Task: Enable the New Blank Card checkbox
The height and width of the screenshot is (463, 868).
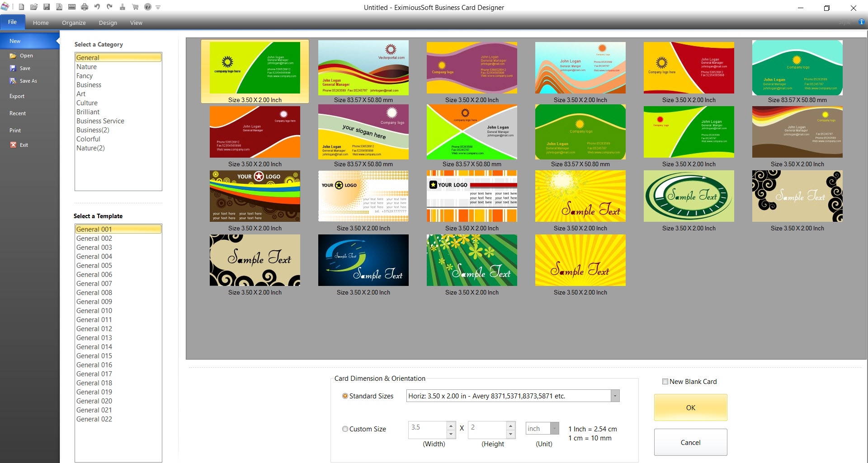Action: [x=665, y=382]
